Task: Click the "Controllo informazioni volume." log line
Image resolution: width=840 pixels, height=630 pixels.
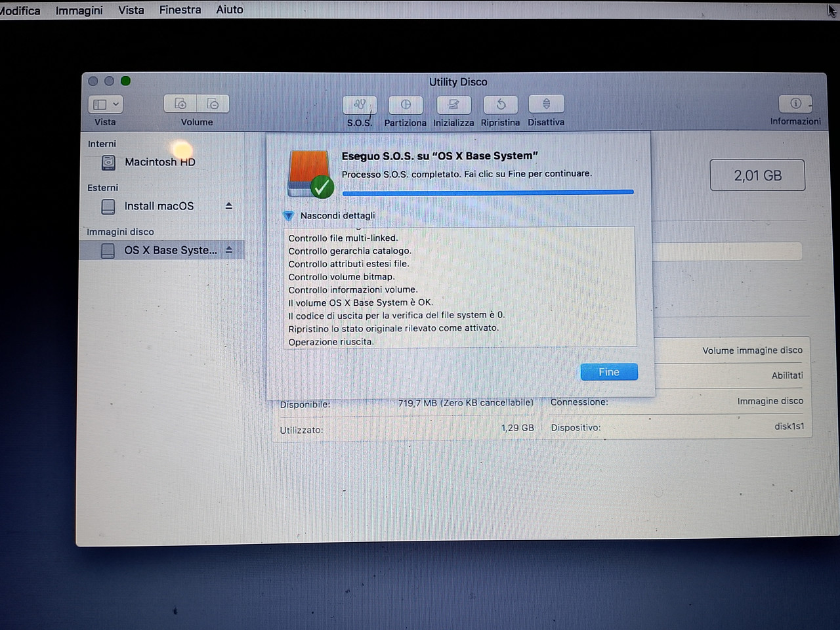Action: tap(353, 289)
